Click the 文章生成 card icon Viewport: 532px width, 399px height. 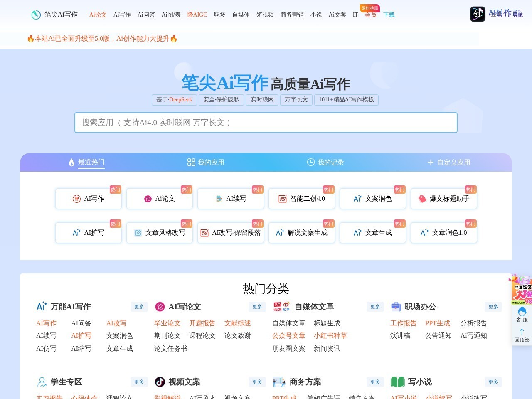(x=357, y=233)
